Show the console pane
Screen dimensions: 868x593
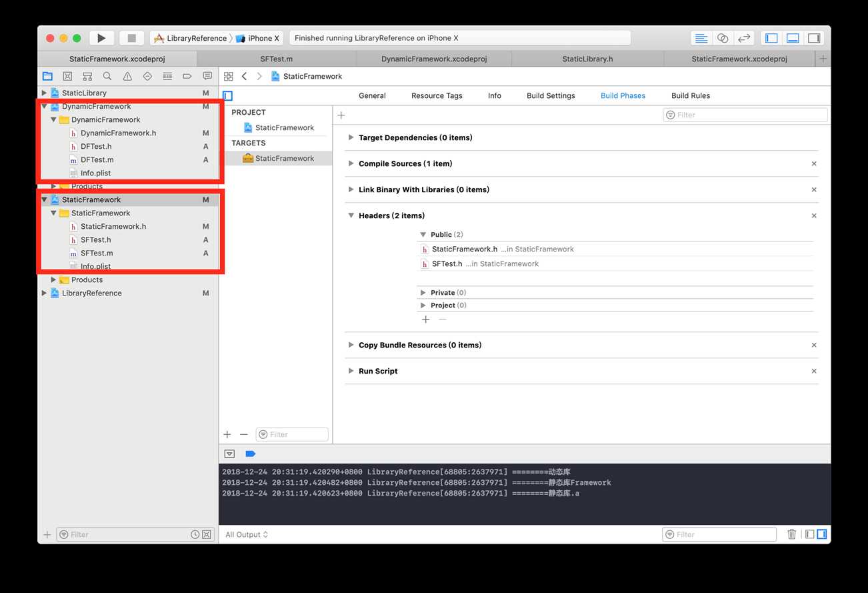821,534
